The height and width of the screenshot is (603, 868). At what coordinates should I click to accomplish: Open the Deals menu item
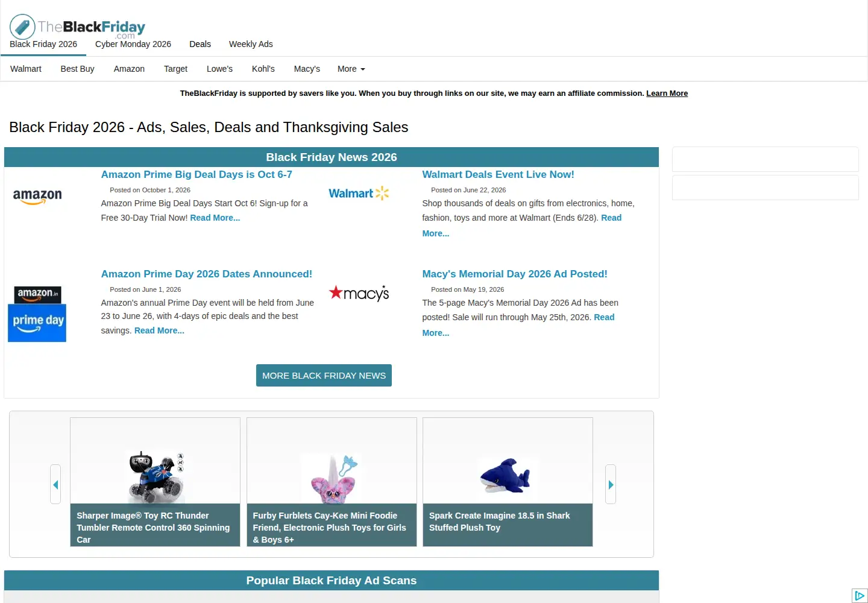(x=200, y=44)
